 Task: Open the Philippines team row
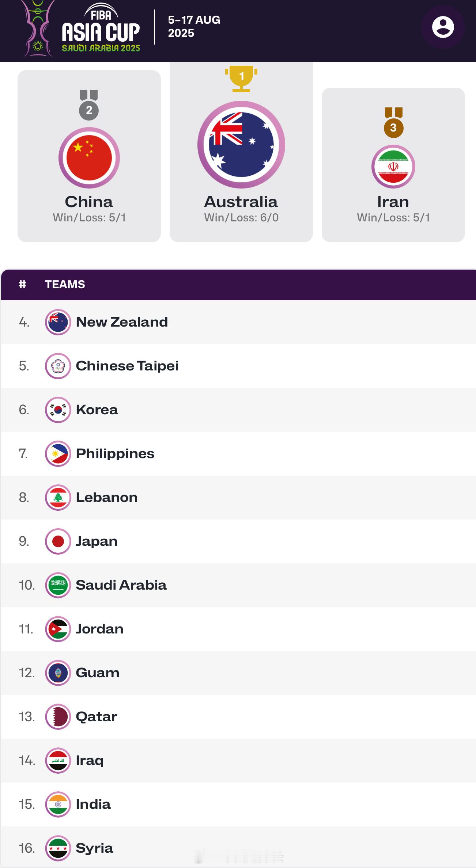tap(238, 454)
